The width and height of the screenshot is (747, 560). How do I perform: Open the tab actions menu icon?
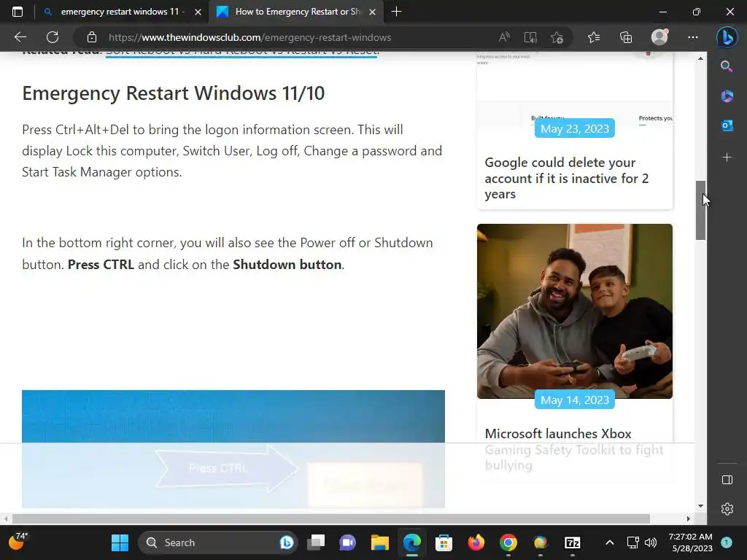pyautogui.click(x=18, y=12)
